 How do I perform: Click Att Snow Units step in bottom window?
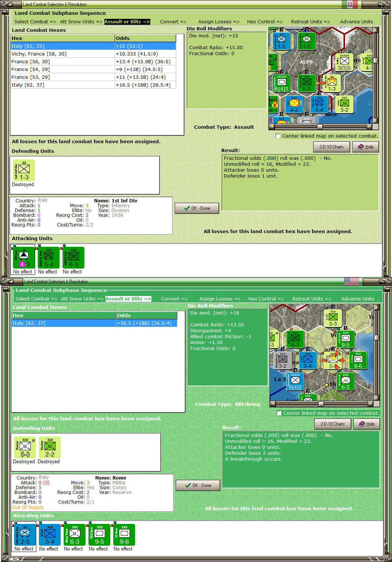(x=82, y=299)
